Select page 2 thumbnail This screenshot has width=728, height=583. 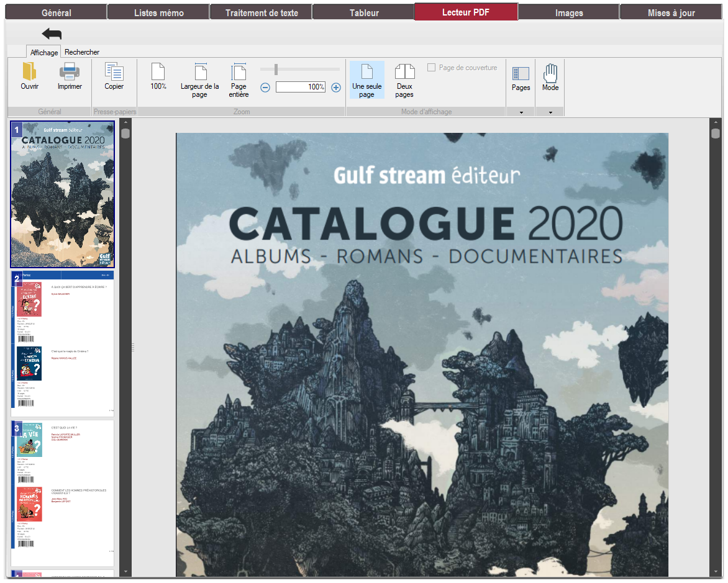click(x=62, y=343)
